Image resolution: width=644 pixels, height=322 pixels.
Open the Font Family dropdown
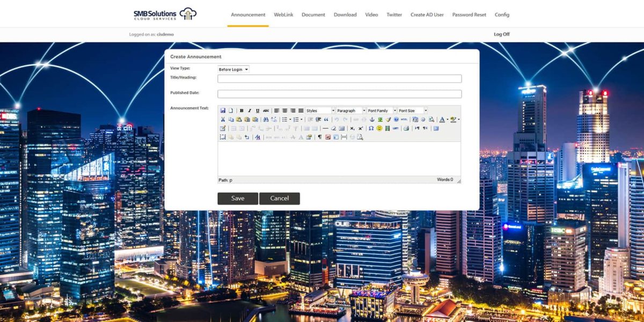tap(380, 110)
